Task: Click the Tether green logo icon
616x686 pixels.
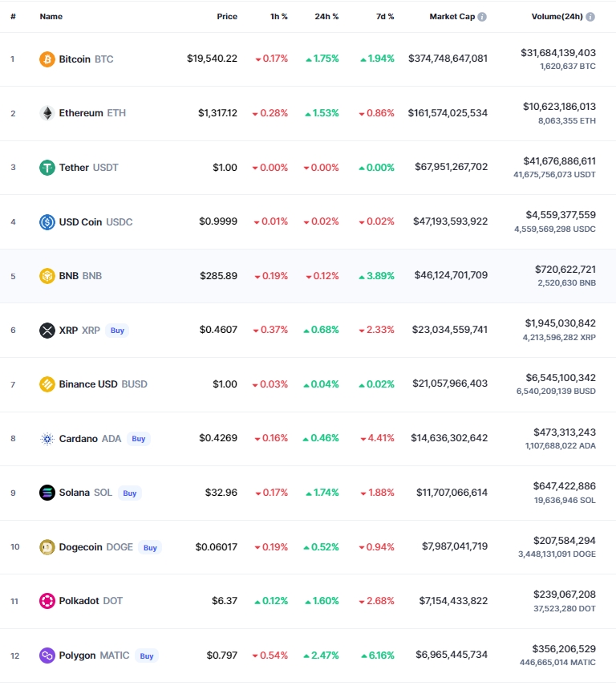Action: [47, 168]
